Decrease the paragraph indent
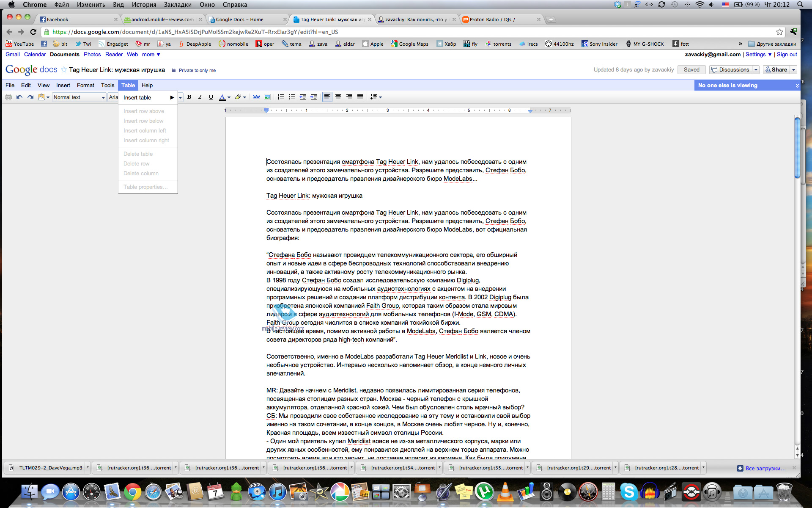812x508 pixels. pyautogui.click(x=303, y=97)
